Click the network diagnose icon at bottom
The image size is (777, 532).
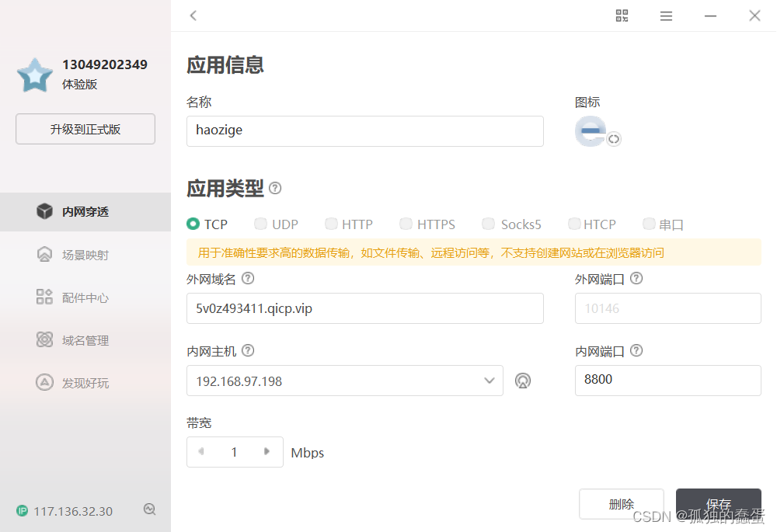point(150,509)
